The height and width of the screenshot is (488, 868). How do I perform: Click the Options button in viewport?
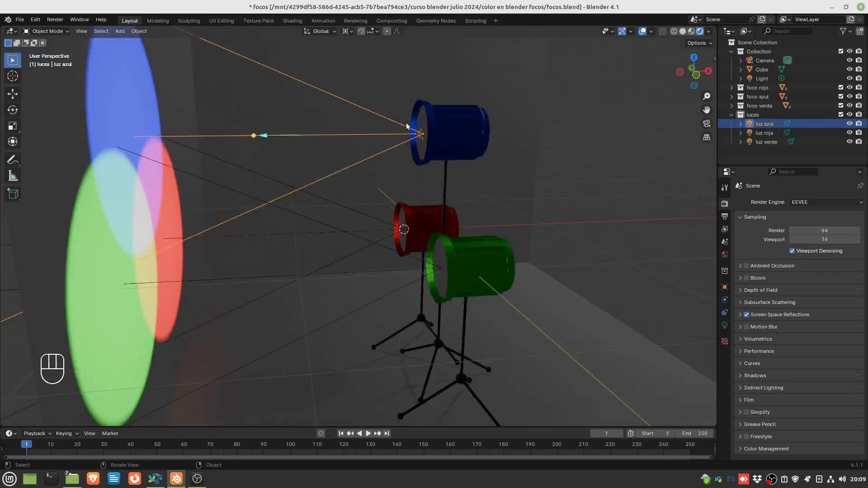click(x=699, y=43)
